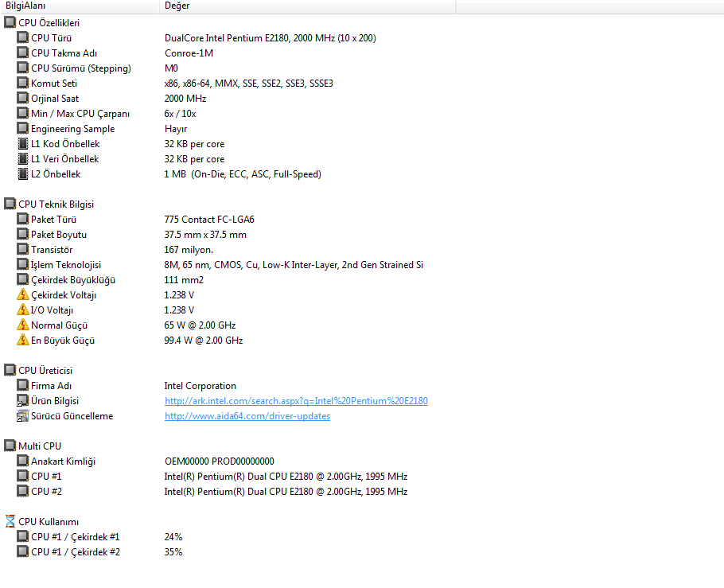Click the shortcut icon beside Ürün Bilgisi
724x588 pixels.
pyautogui.click(x=22, y=400)
